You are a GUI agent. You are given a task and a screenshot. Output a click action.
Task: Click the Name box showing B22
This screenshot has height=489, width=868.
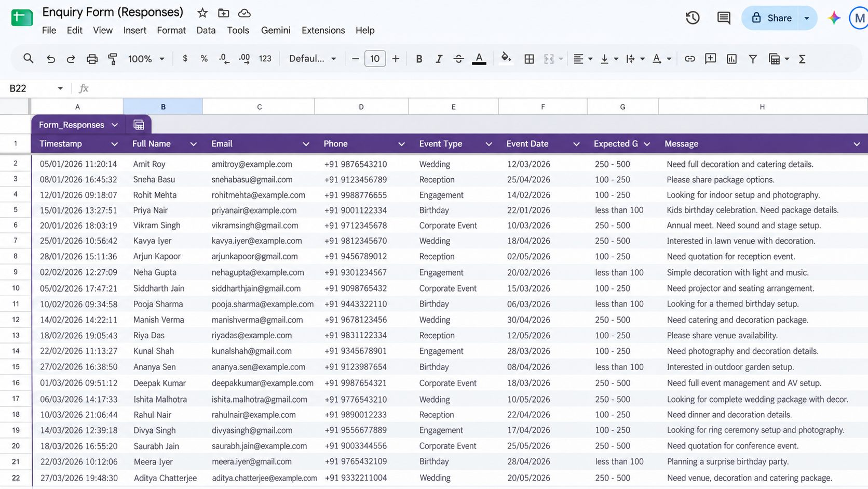pyautogui.click(x=35, y=88)
